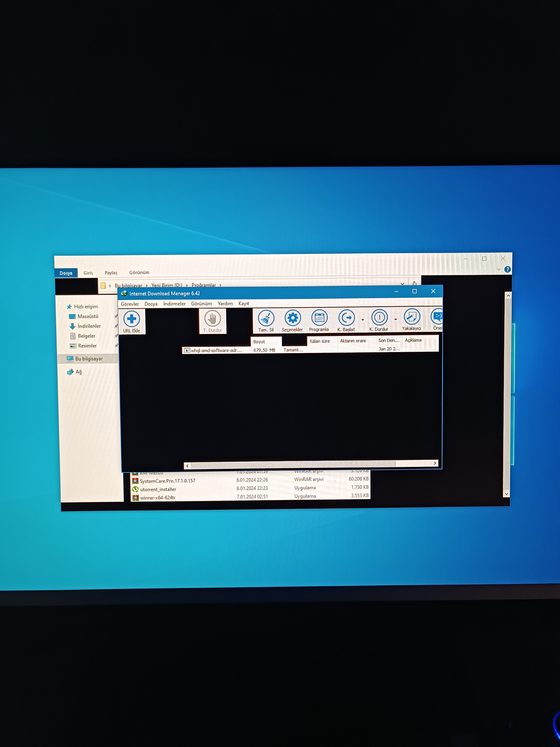Screen dimensions: 560x747
Task: Open the Görevler menu
Action: [130, 304]
